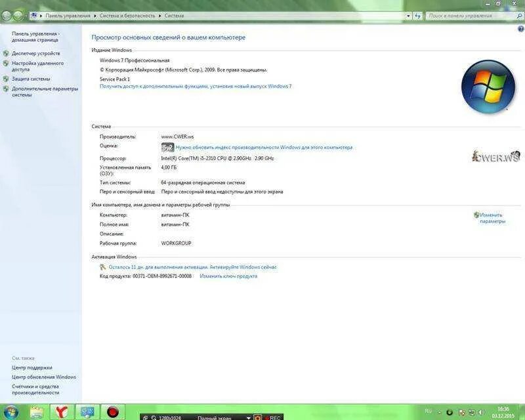The width and height of the screenshot is (525, 420).
Task: Click the activation key icon
Action: tap(103, 267)
